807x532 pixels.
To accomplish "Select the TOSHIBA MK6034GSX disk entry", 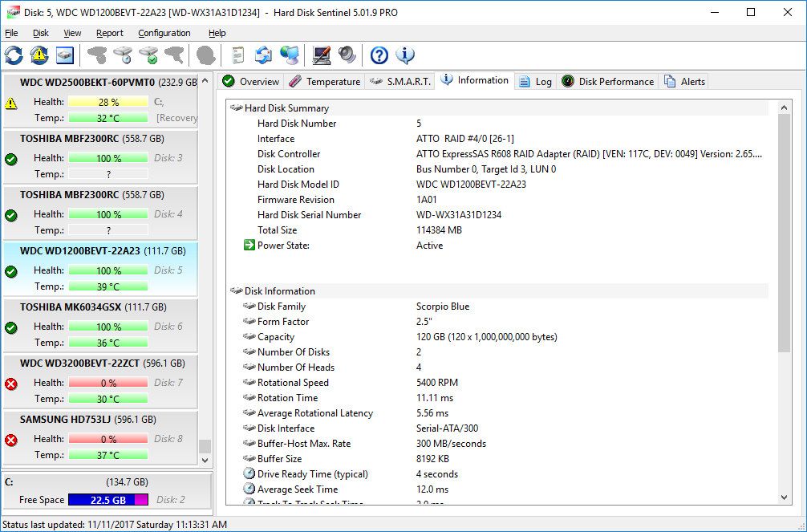I will (x=100, y=325).
